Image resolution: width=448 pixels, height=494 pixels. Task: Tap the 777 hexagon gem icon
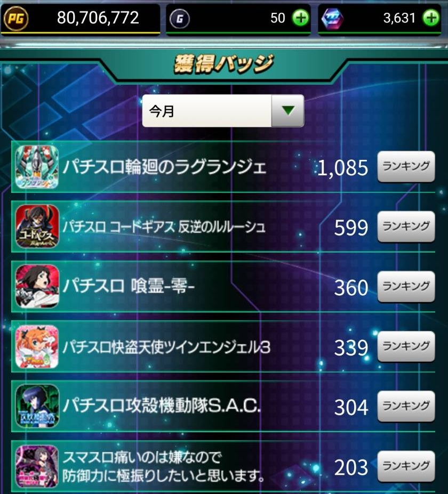[332, 19]
